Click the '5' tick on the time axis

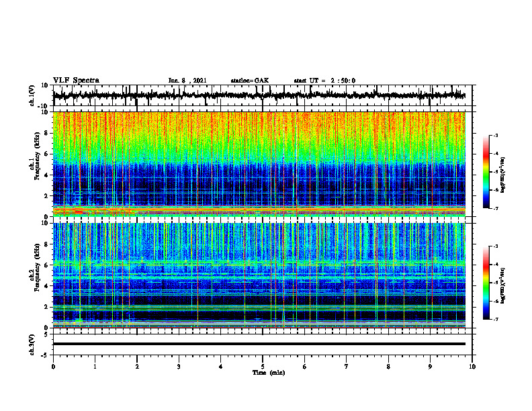[263, 367]
